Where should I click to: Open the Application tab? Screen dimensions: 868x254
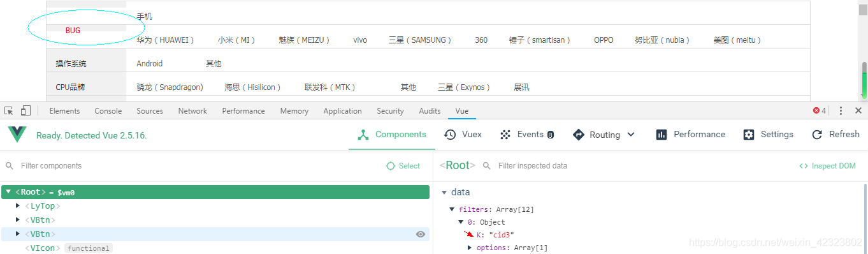[x=342, y=110]
